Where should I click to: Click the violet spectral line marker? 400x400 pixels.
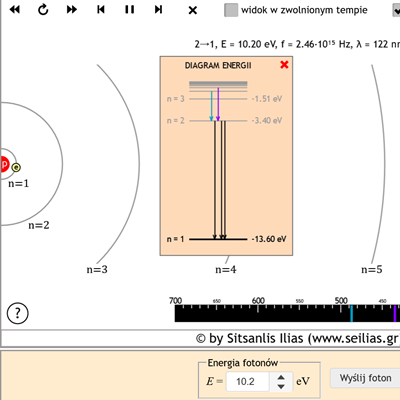(x=395, y=313)
